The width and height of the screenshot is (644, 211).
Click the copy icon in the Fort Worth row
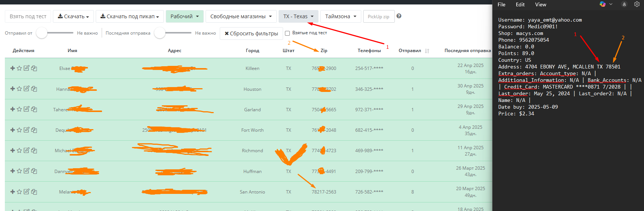coord(34,130)
